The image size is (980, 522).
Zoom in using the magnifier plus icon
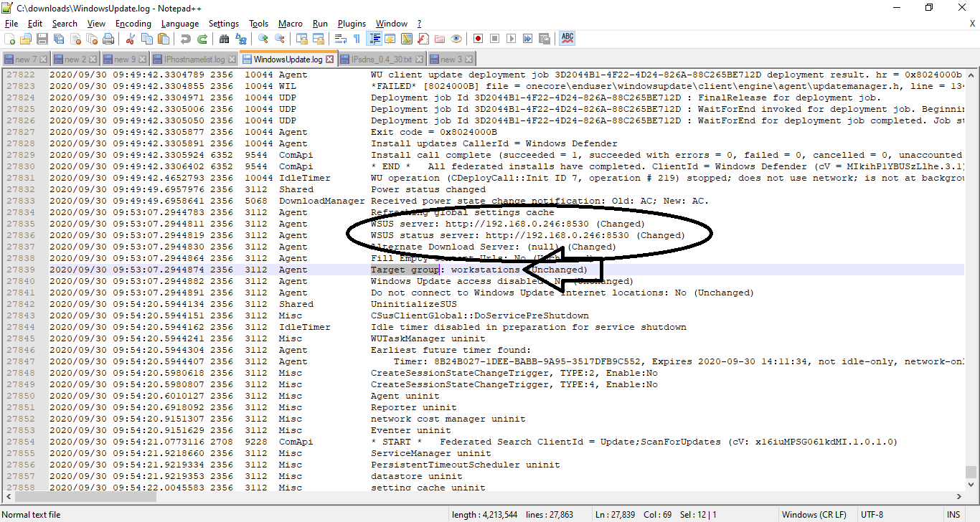(263, 39)
